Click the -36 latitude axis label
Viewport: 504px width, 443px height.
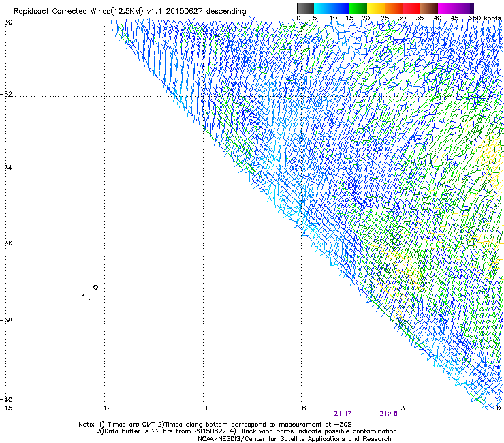[6, 243]
